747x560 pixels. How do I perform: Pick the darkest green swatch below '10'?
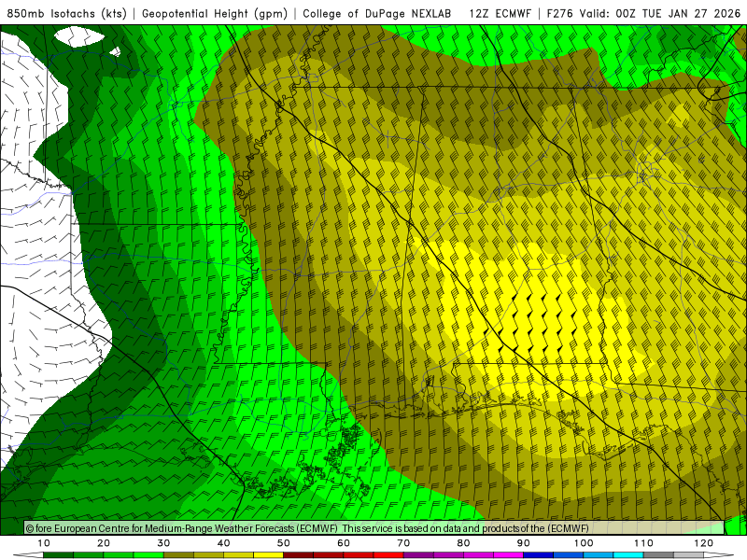tap(58, 555)
